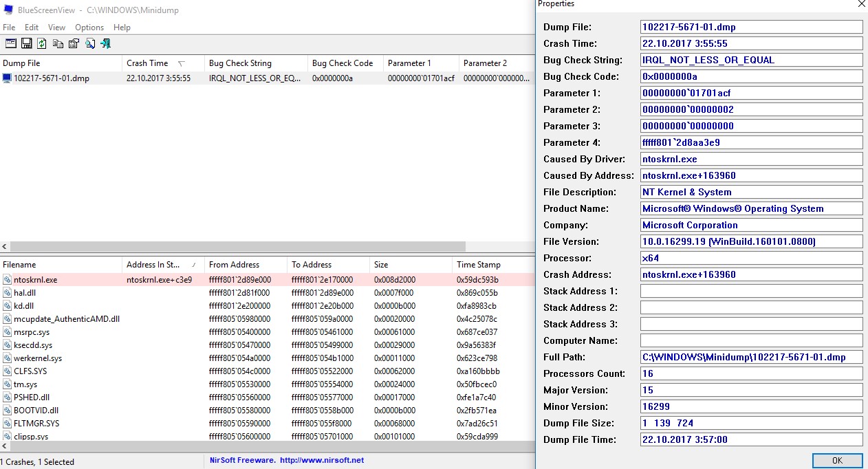This screenshot has width=868, height=469.
Task: Click the Processors Count field
Action: point(751,373)
